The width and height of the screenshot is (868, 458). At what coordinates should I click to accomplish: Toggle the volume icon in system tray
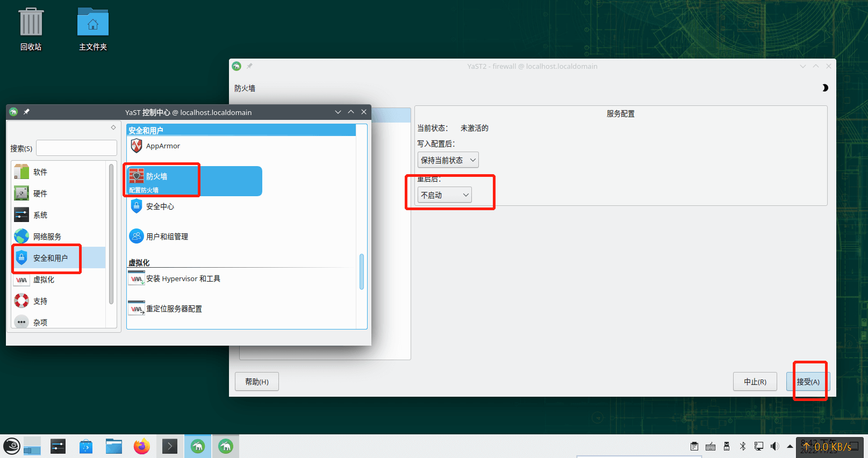coord(774,446)
